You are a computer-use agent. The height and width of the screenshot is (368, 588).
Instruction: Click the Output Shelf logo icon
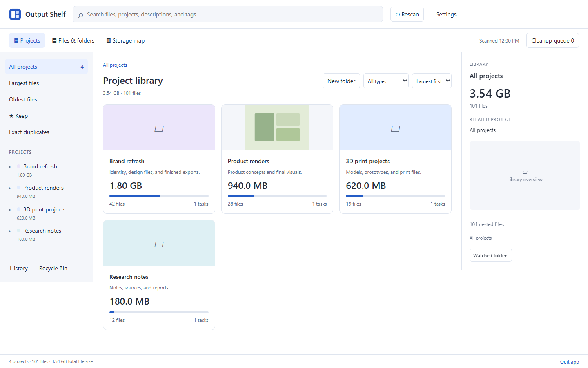point(15,14)
